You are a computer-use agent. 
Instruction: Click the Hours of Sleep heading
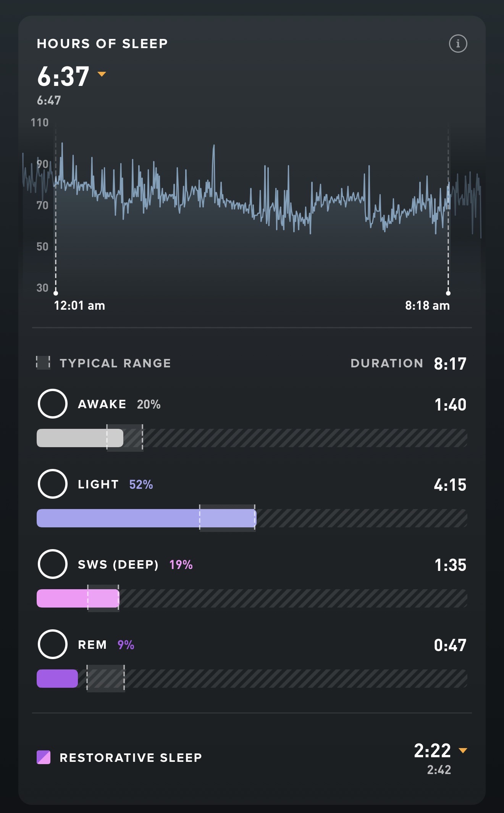coord(102,44)
